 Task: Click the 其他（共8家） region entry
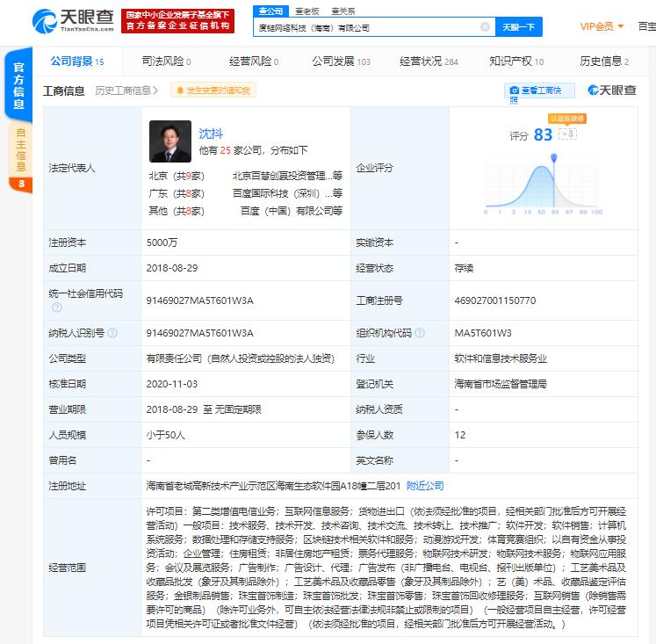point(177,211)
